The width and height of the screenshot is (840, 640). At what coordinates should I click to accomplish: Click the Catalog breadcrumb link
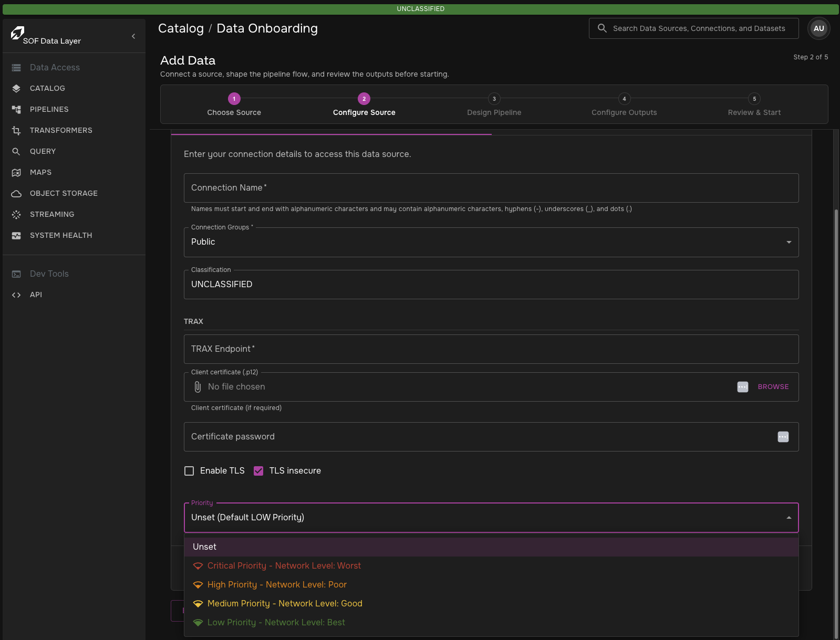click(181, 28)
